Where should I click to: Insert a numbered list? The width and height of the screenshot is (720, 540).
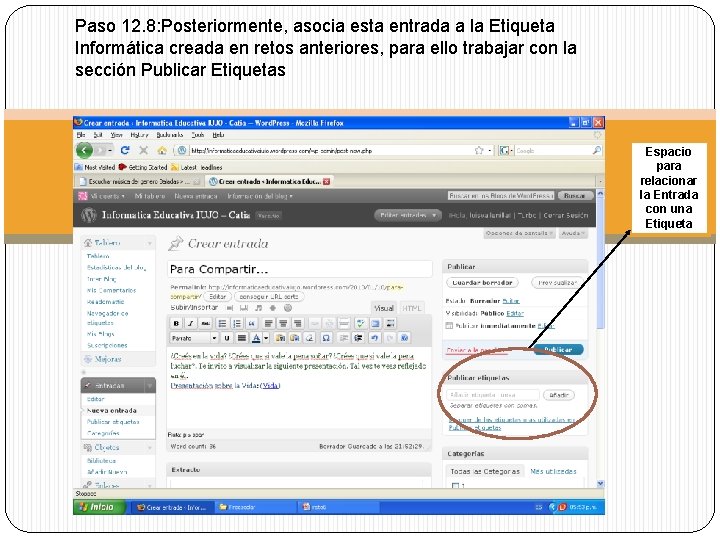coord(237,324)
